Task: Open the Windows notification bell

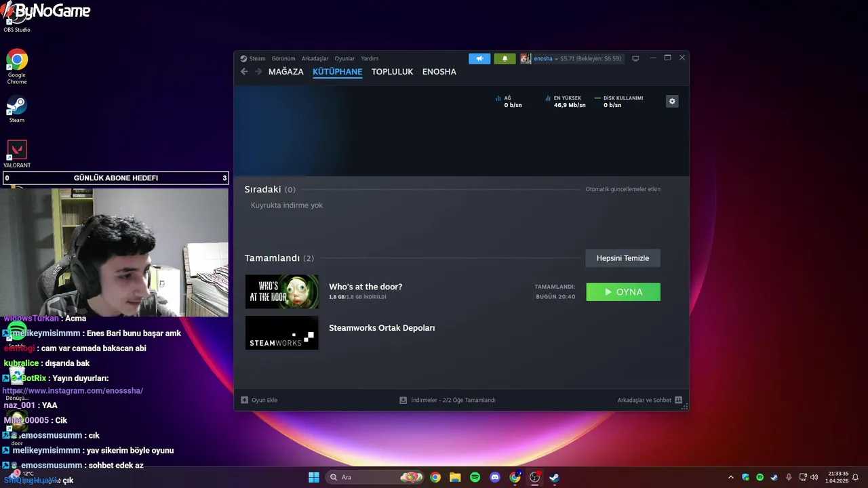Action: click(856, 477)
